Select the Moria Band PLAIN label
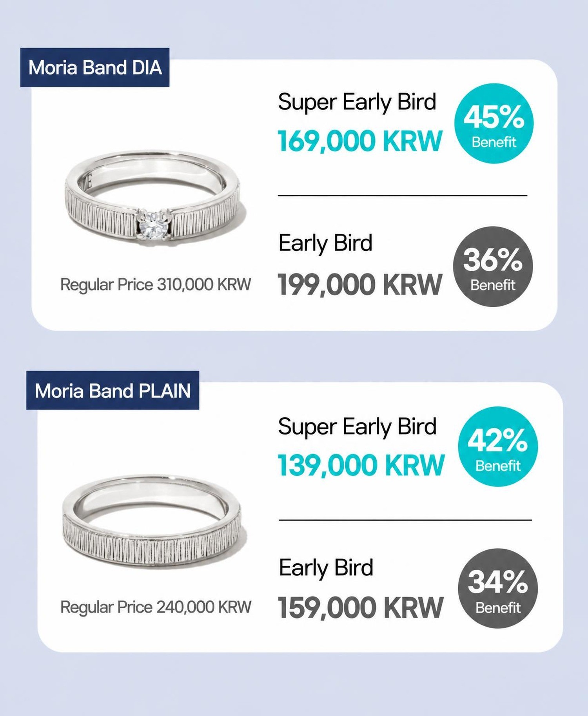The width and height of the screenshot is (588, 716). (113, 390)
